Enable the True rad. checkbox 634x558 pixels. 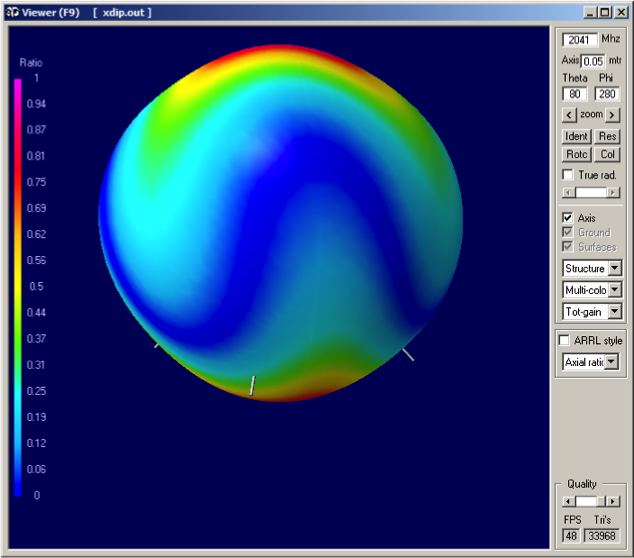[x=568, y=175]
